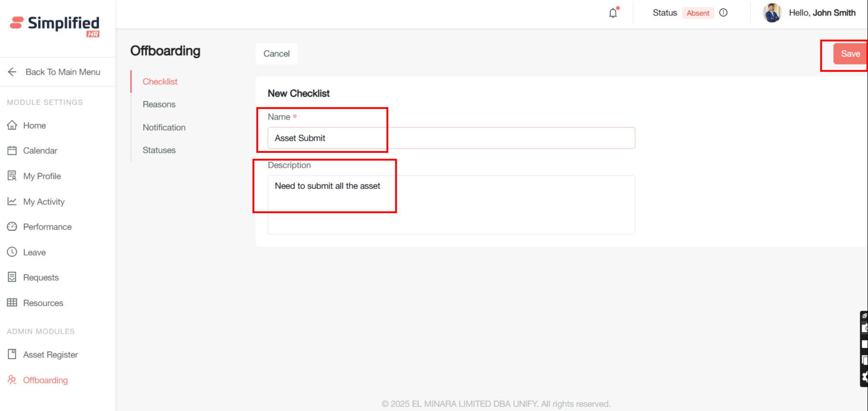Click the Name input field

pos(451,138)
